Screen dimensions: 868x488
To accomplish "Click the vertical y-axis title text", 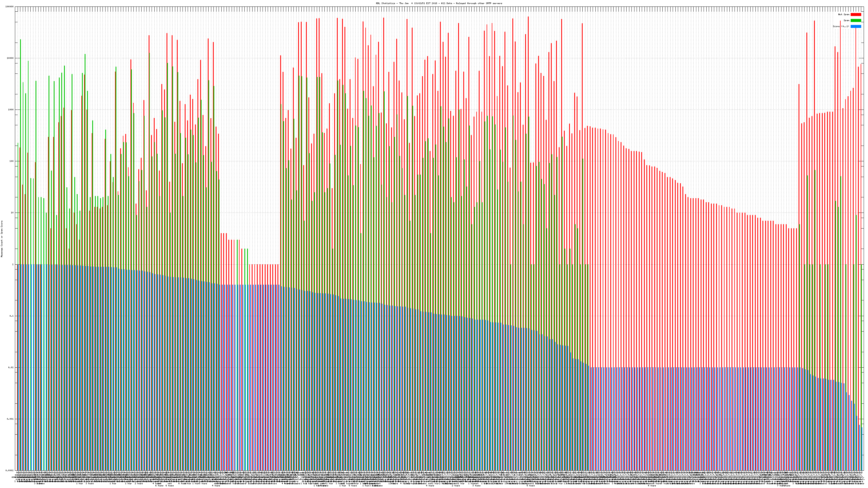I will (x=2, y=239).
